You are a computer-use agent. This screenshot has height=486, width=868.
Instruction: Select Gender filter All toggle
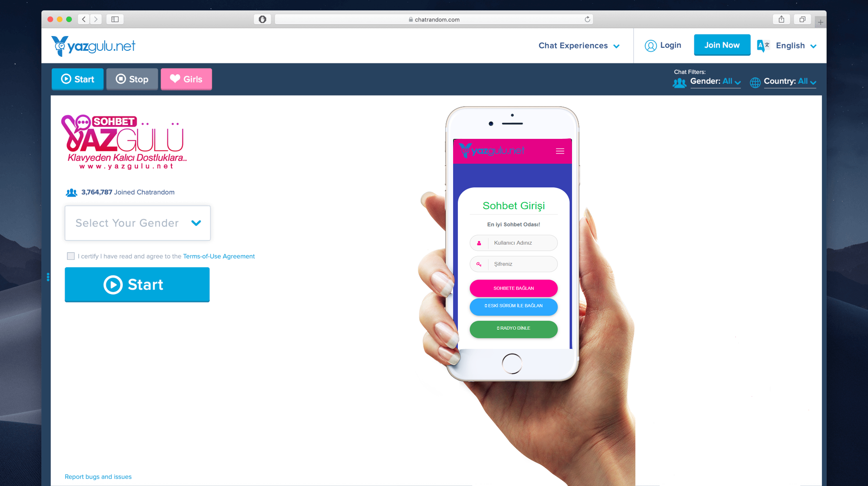[714, 82]
